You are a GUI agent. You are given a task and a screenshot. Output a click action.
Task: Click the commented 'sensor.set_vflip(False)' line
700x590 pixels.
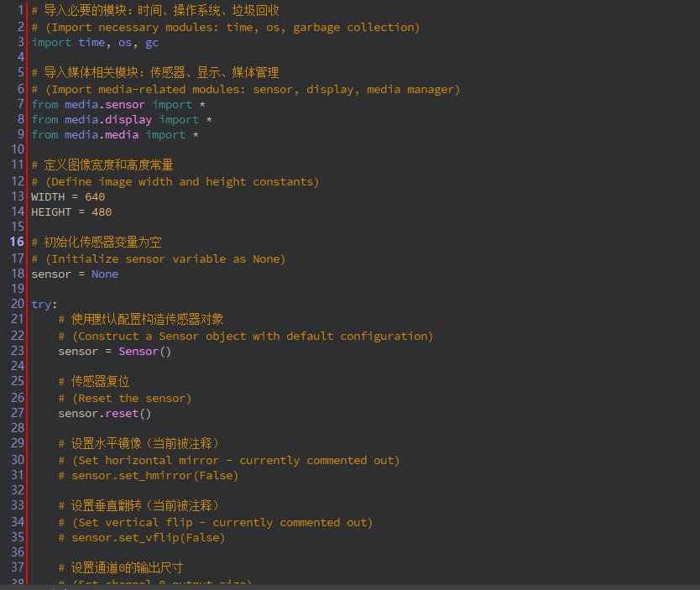click(142, 538)
